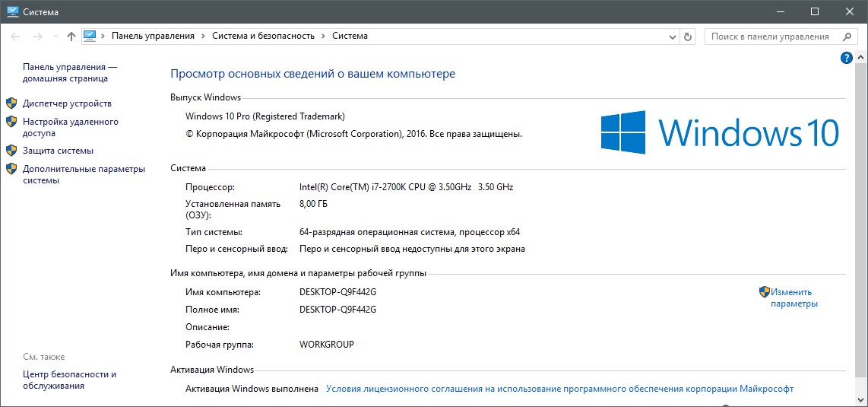
Task: Click the shield icon beside Защита системы
Action: tap(11, 151)
